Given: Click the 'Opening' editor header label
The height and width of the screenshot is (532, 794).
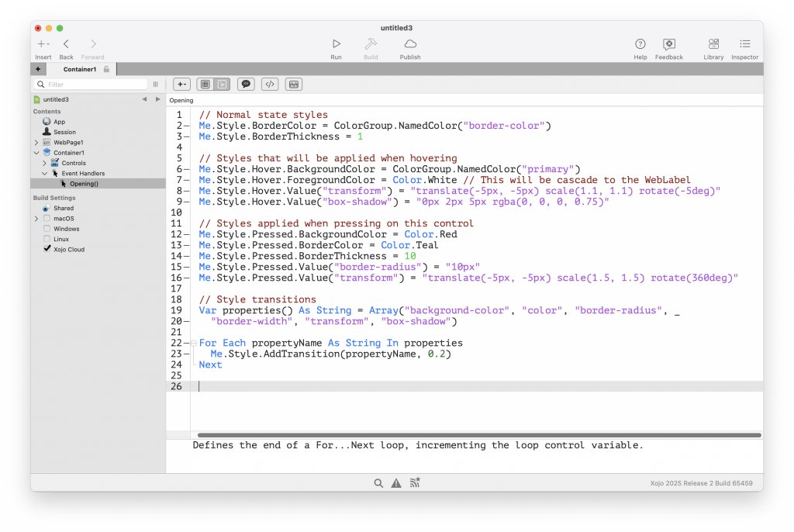Looking at the screenshot, I should pos(181,100).
